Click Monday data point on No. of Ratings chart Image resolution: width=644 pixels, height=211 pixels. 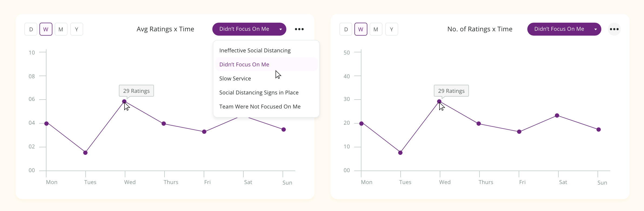point(361,124)
